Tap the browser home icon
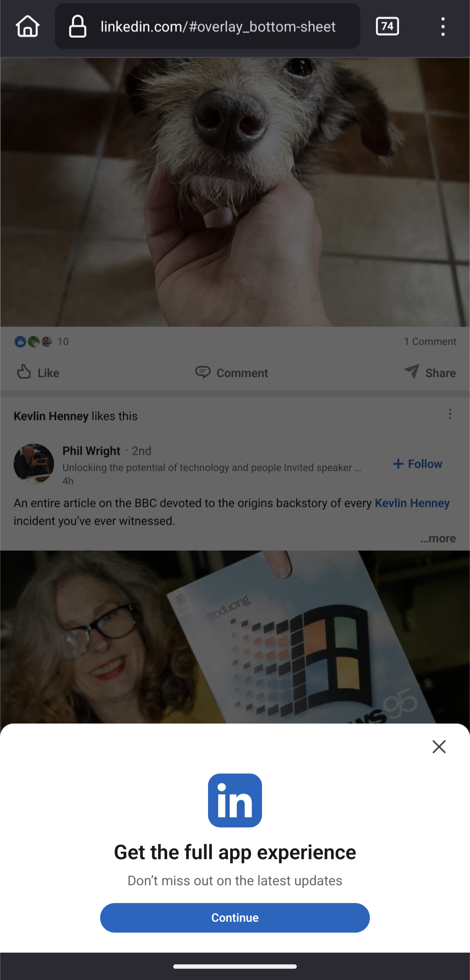The width and height of the screenshot is (470, 980). pyautogui.click(x=28, y=26)
